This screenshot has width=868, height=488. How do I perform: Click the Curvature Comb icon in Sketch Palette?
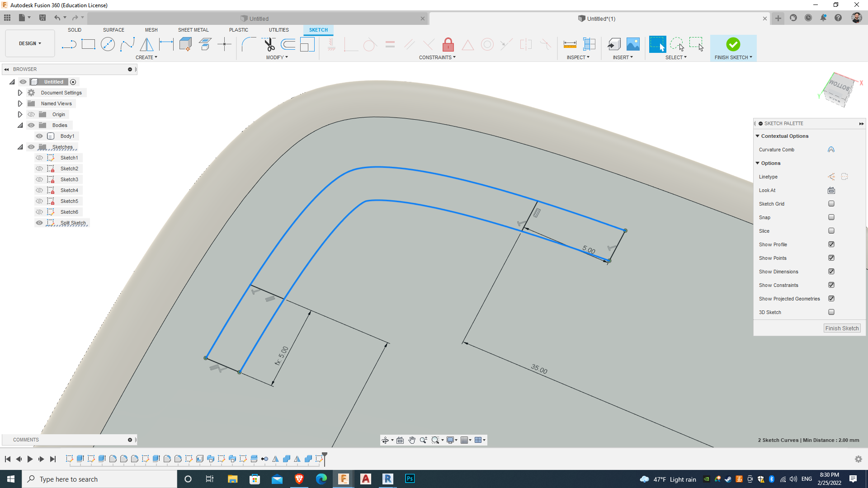pos(831,149)
